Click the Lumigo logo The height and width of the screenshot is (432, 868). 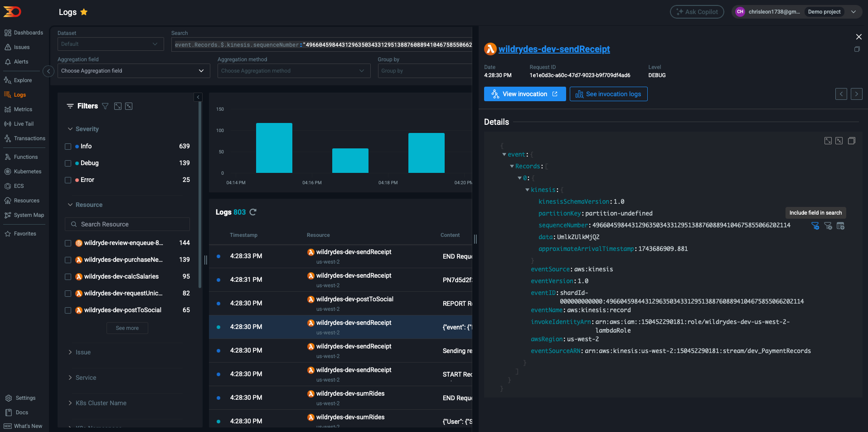[12, 12]
